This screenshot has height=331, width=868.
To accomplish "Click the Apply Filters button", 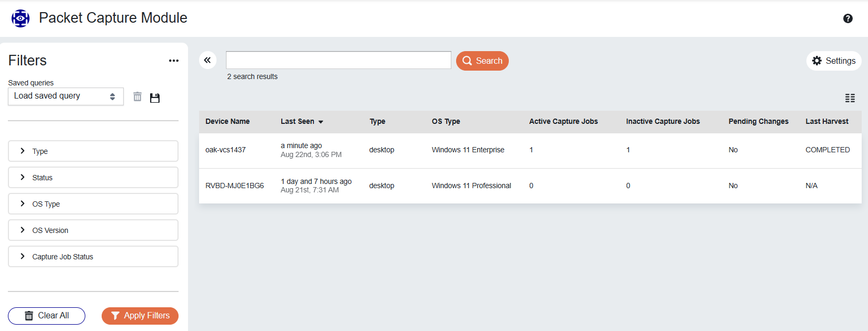I will coord(140,316).
